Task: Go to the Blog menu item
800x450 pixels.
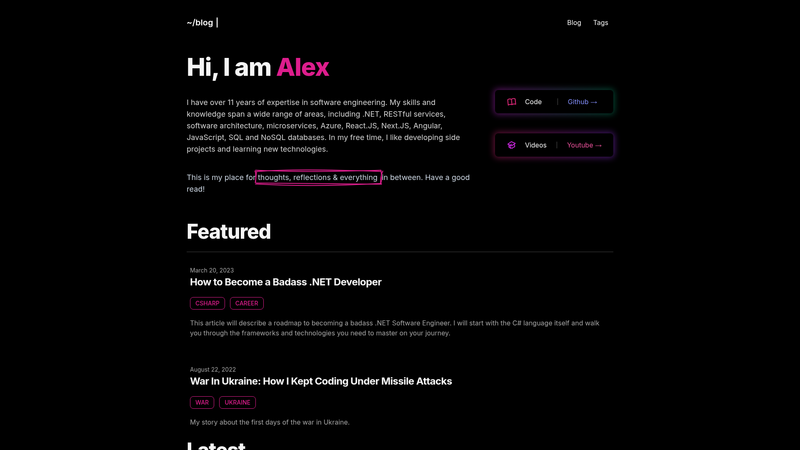Action: [x=574, y=22]
